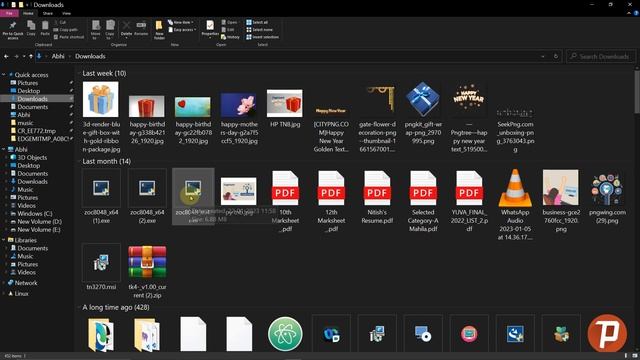Refresh the folder using refresh icon

(556, 56)
